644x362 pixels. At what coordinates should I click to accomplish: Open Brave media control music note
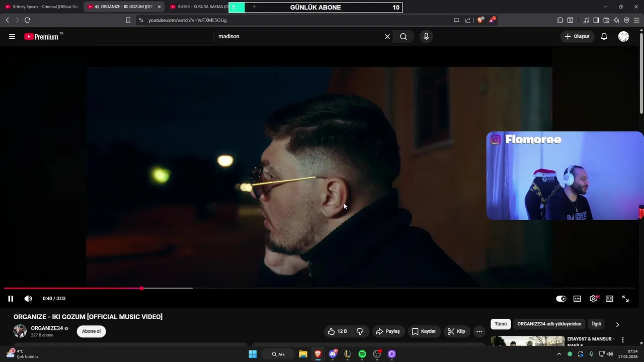point(586,20)
